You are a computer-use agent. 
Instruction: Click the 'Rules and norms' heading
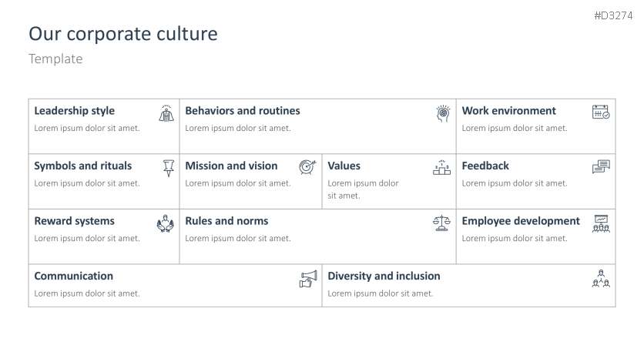click(226, 221)
